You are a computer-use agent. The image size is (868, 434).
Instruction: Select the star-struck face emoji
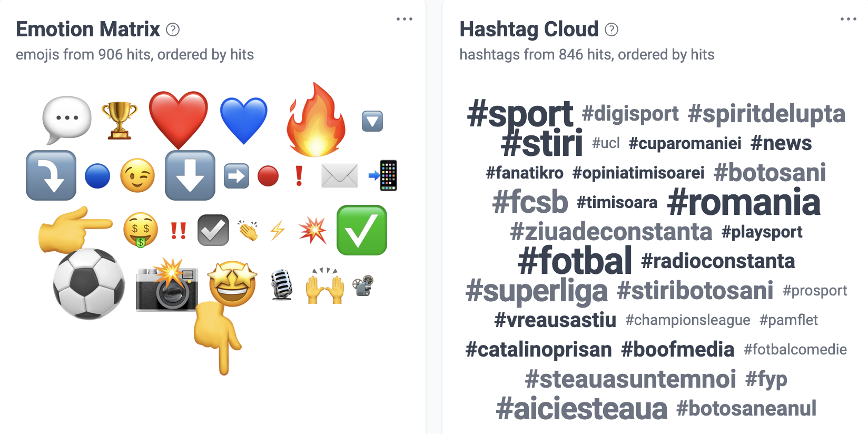coord(232,284)
